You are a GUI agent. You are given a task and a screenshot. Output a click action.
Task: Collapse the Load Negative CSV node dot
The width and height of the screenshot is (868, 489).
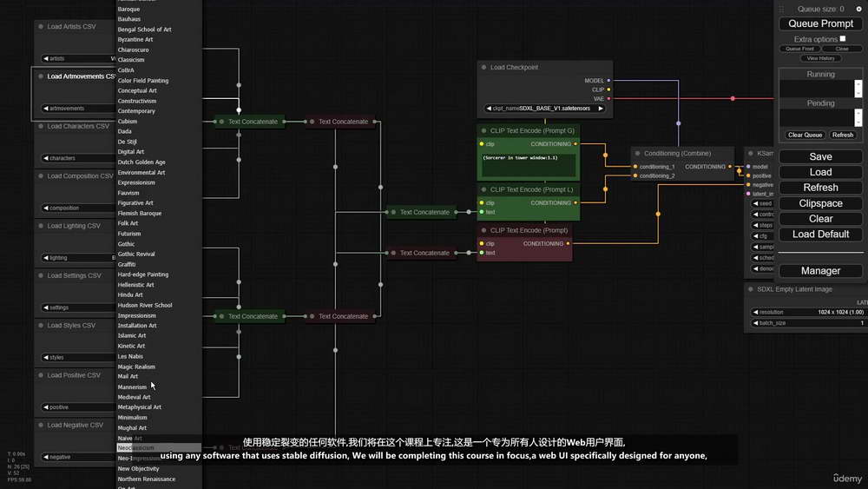[x=41, y=426]
